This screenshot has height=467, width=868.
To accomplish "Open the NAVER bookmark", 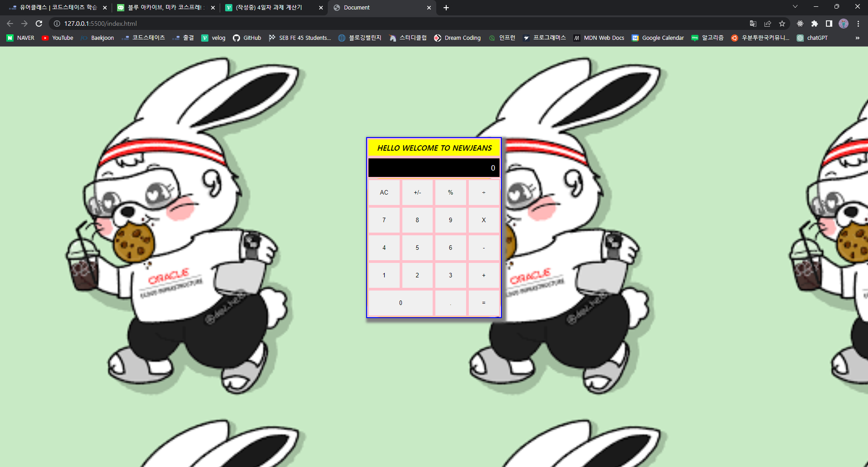I will tap(20, 38).
